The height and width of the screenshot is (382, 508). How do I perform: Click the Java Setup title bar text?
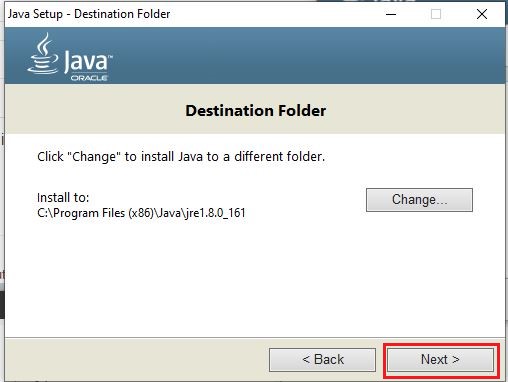(x=89, y=14)
